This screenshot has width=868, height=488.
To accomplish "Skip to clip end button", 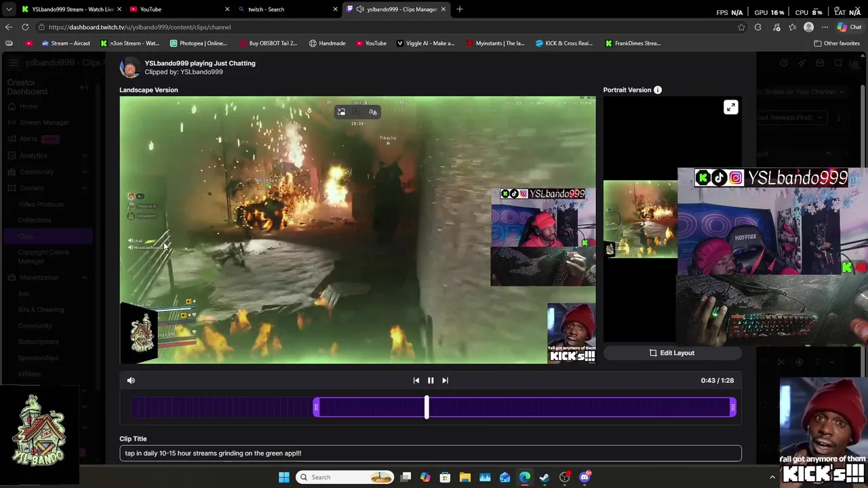I will pos(445,380).
